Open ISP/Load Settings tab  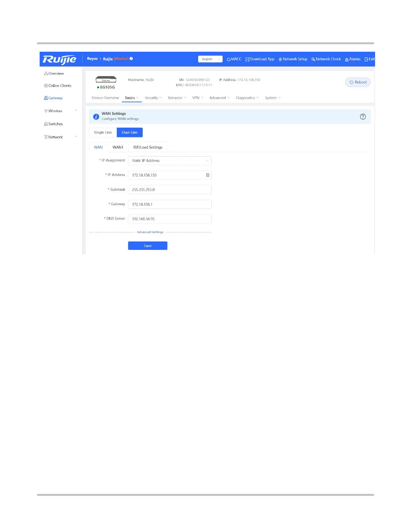pos(148,147)
